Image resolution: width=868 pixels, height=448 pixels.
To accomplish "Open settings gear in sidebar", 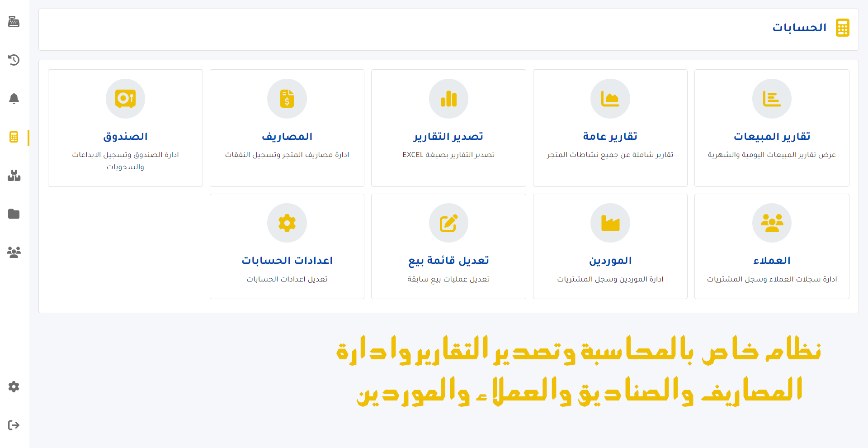I will [x=14, y=387].
